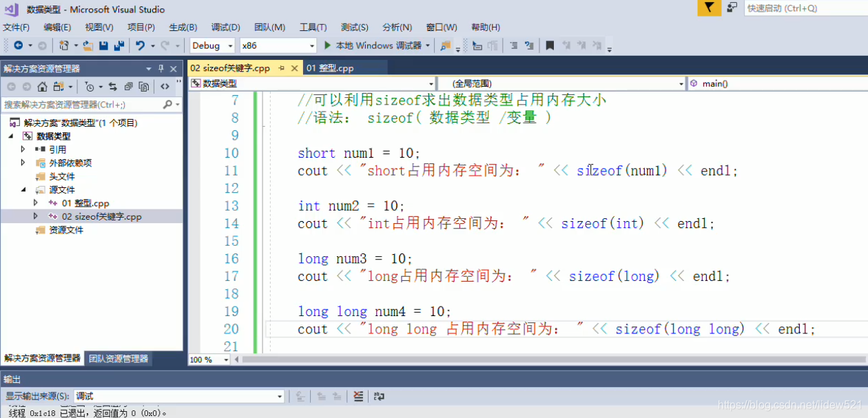
Task: Open the x86 platform dropdown
Action: point(278,45)
